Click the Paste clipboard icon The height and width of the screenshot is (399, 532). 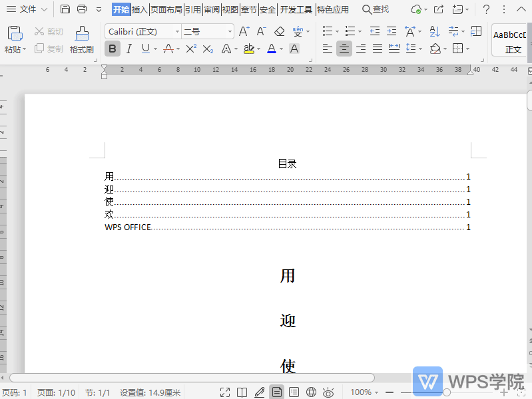[x=15, y=33]
